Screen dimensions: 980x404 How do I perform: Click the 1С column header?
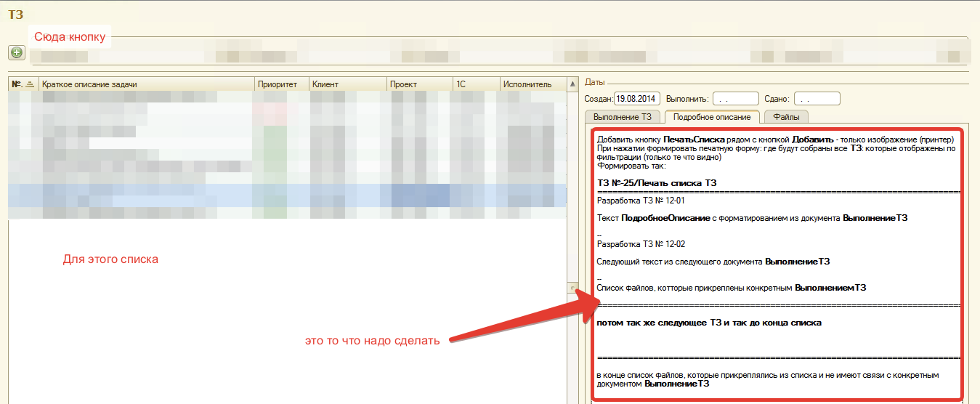coord(475,85)
